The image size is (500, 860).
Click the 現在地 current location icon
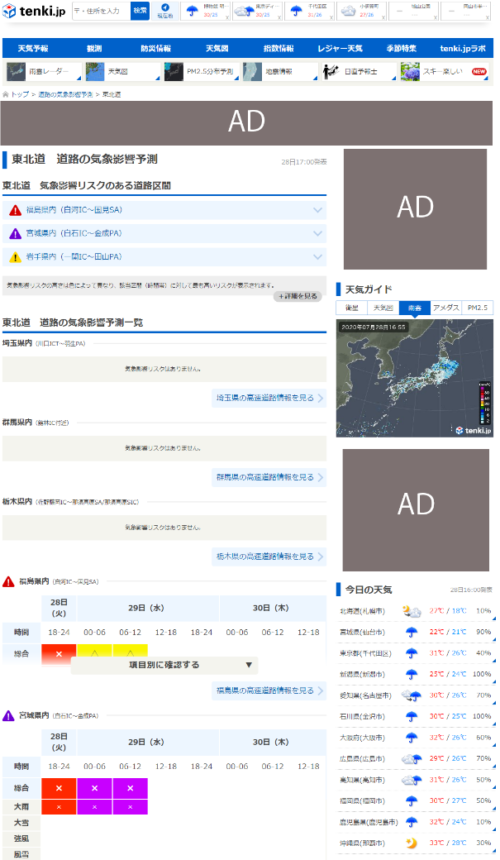coord(165,11)
